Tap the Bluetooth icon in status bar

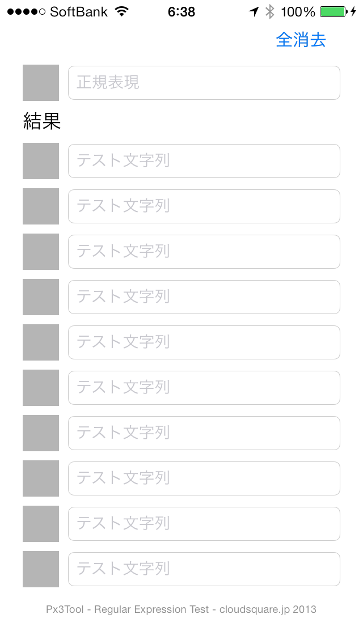click(x=269, y=11)
